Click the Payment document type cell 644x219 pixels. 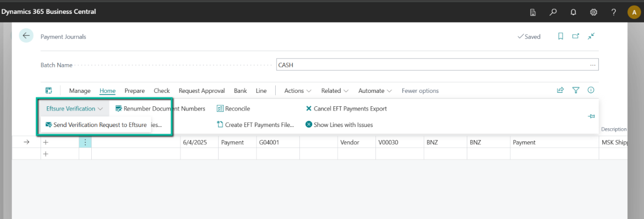(237, 142)
